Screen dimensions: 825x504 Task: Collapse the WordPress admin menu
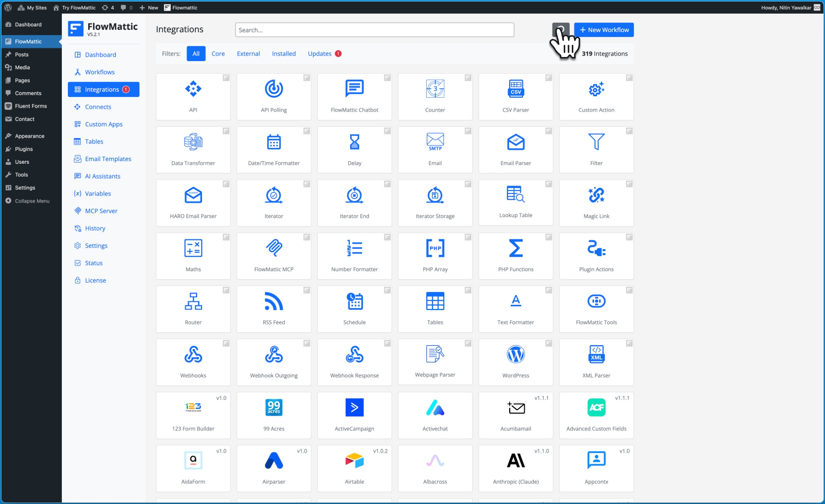pyautogui.click(x=32, y=201)
